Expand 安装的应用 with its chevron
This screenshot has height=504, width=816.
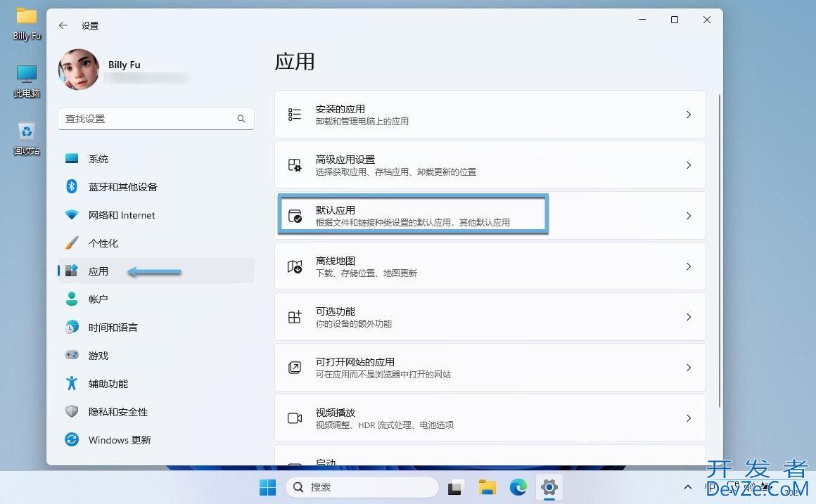[689, 115]
